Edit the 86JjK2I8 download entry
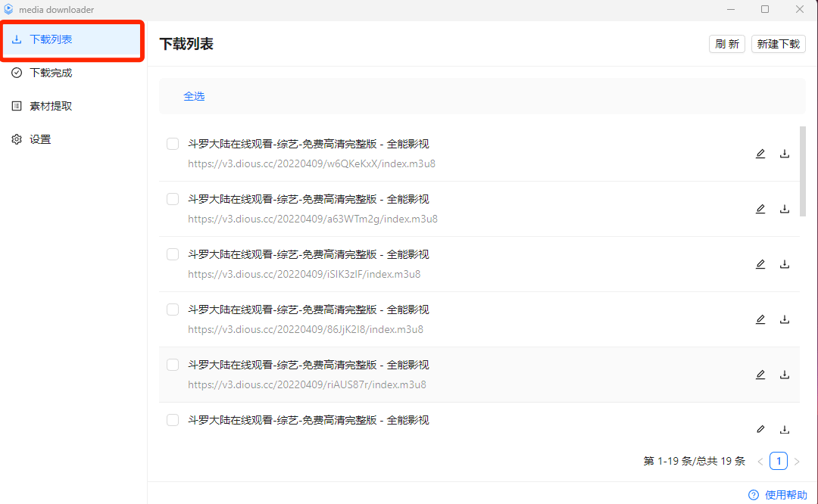Image resolution: width=818 pixels, height=504 pixels. point(760,319)
